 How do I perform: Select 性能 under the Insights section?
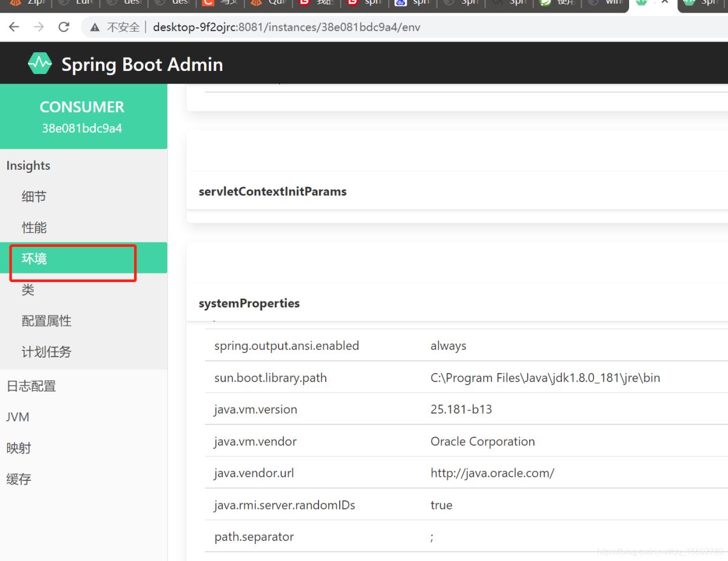[34, 227]
